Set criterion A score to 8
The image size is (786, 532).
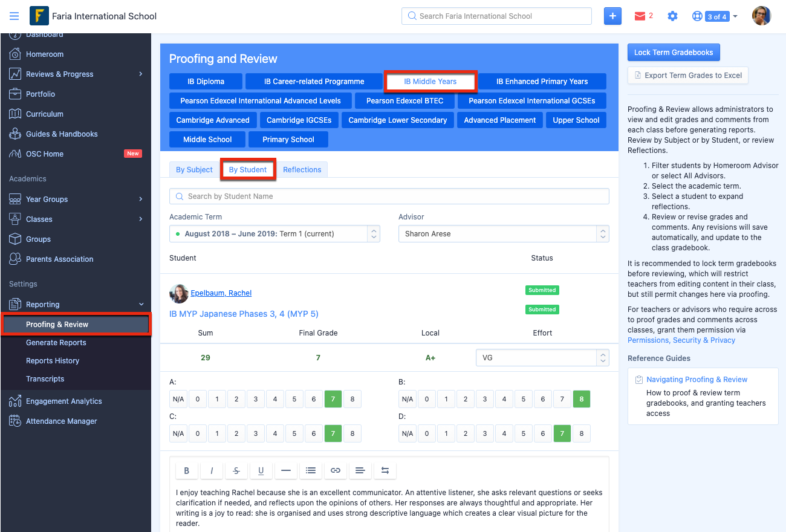click(352, 399)
